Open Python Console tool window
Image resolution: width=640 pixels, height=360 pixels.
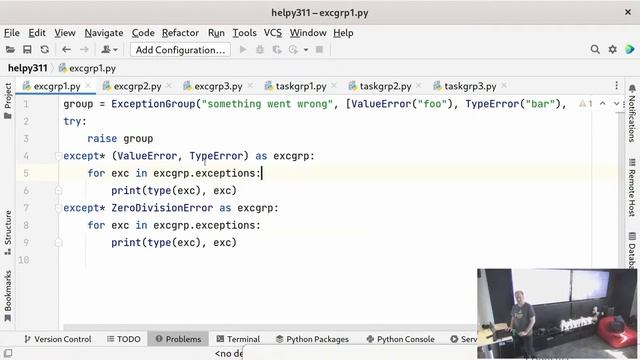(x=400, y=339)
